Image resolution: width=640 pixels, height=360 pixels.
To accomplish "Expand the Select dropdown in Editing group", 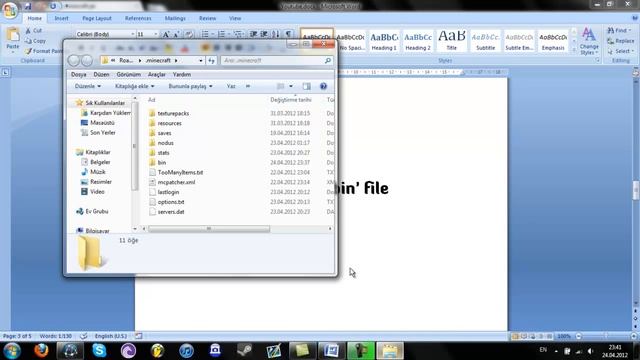I will 620,51.
